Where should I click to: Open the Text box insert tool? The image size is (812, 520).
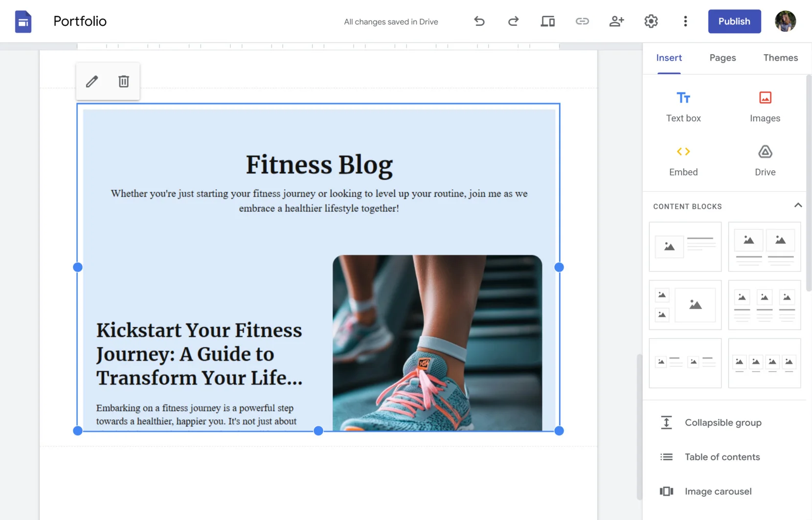pos(683,105)
